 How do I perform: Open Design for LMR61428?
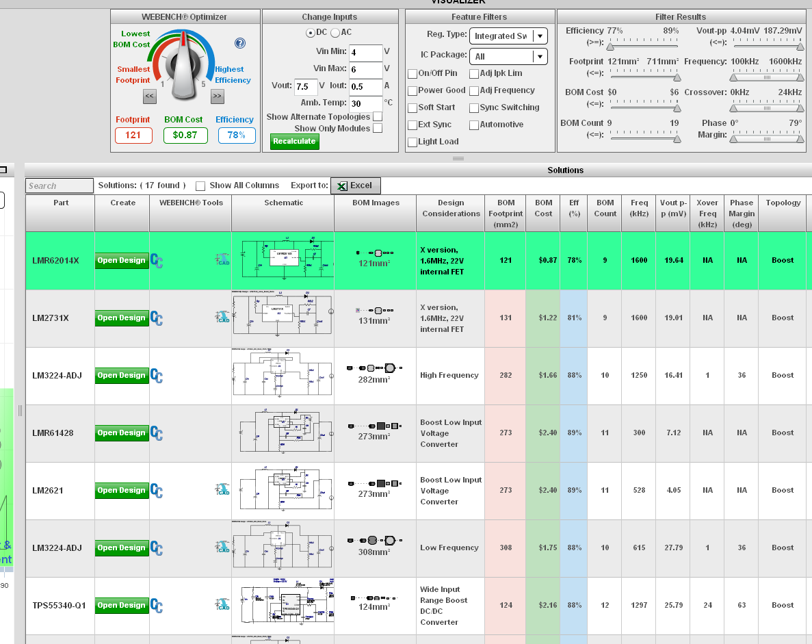point(122,433)
